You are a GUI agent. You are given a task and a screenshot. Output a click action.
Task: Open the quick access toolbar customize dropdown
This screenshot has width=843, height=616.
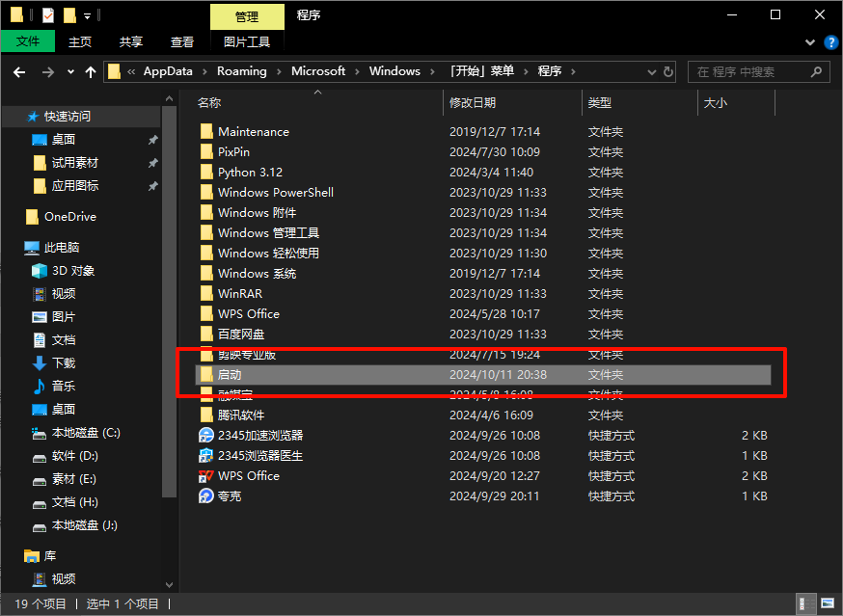pyautogui.click(x=87, y=16)
